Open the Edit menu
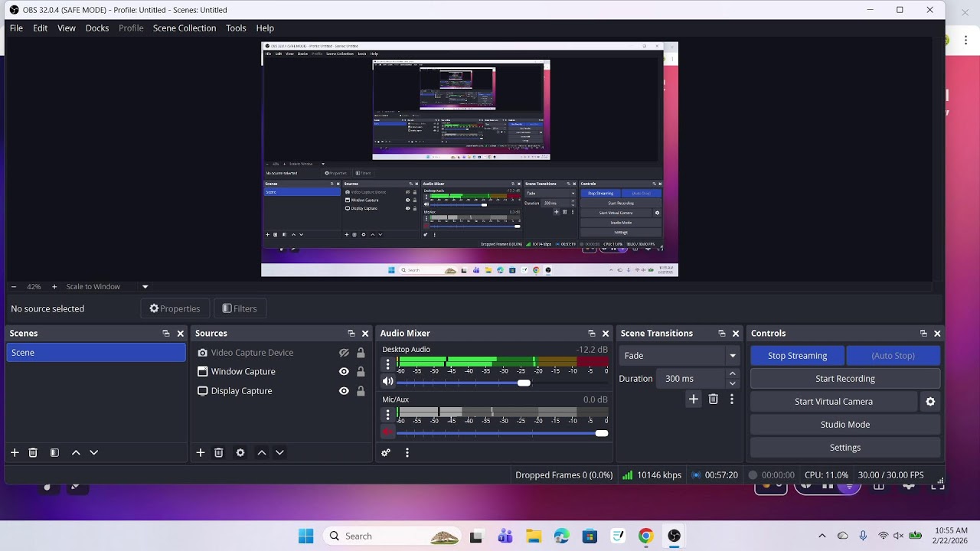This screenshot has height=551, width=980. coord(40,28)
